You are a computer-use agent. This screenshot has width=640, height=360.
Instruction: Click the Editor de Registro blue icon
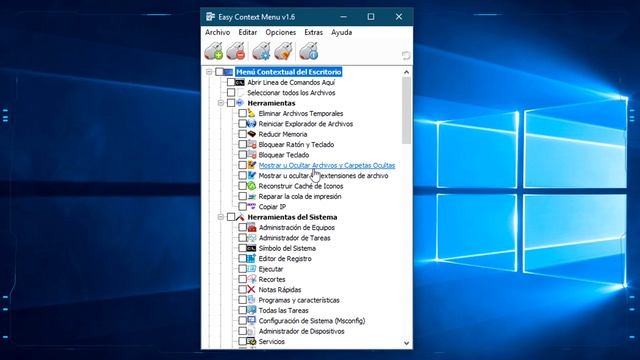click(252, 258)
